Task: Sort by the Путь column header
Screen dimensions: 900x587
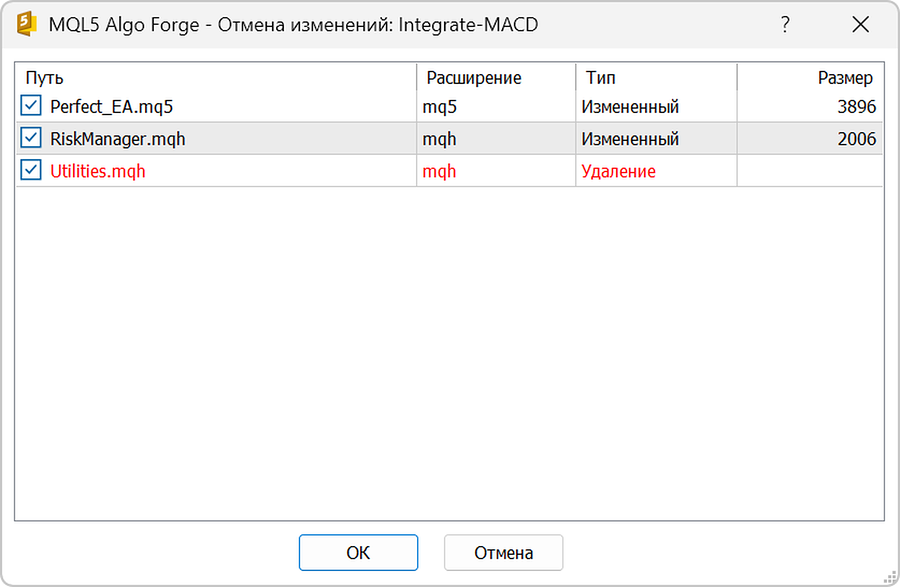Action: (x=216, y=77)
